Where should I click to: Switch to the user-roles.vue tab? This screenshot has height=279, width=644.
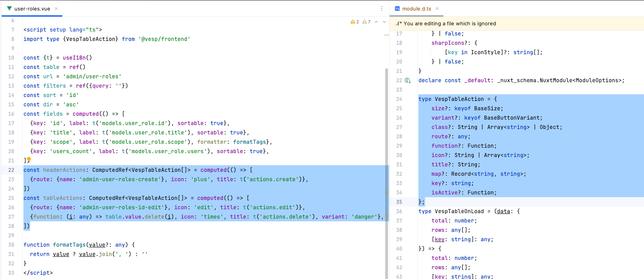point(32,9)
